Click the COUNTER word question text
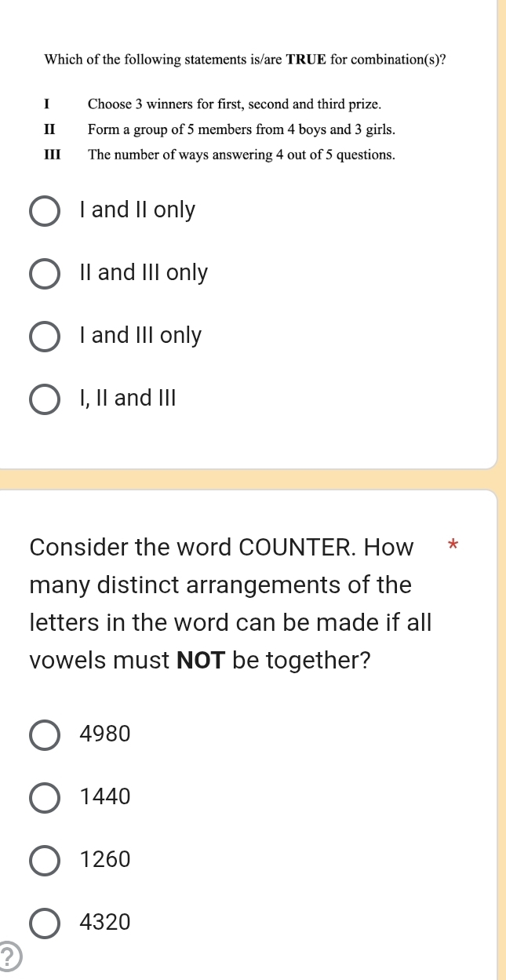Viewport: 506px width, 980px height. coord(232,604)
